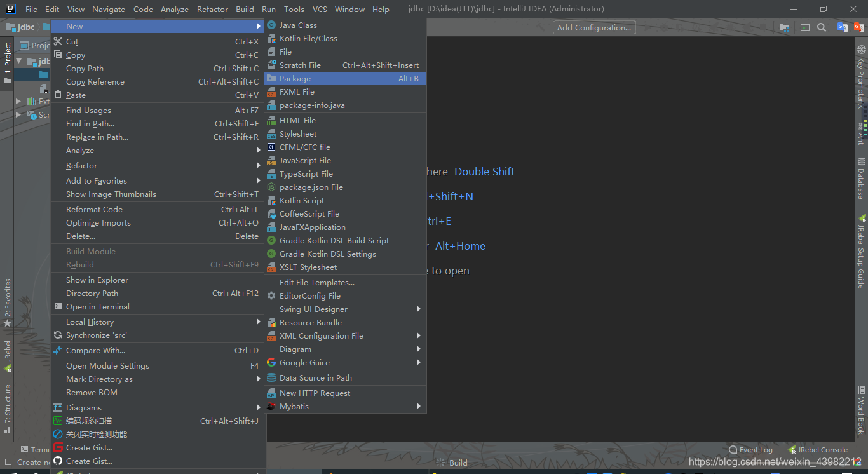Create a new Kotlin Script
Image resolution: width=868 pixels, height=474 pixels.
coord(345,200)
